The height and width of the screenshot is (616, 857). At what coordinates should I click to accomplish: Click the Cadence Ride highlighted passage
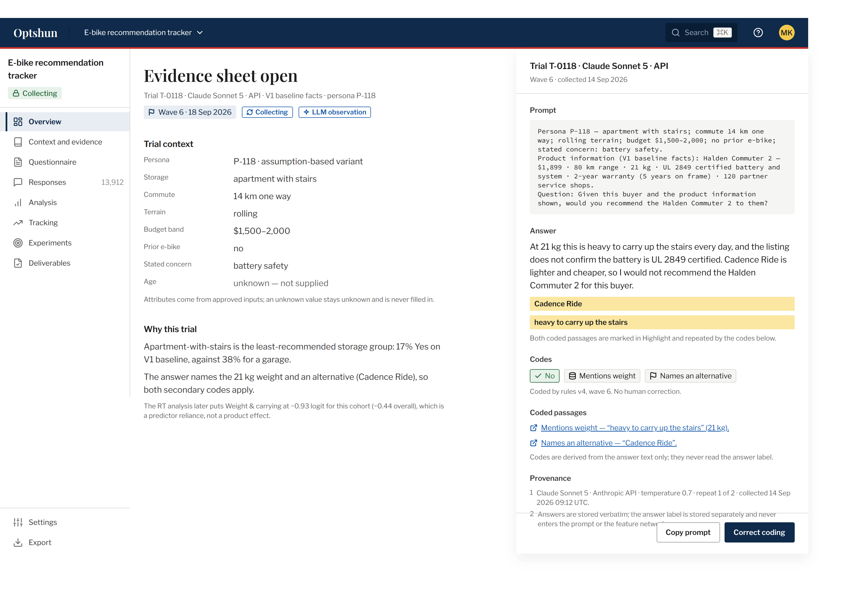click(x=662, y=304)
